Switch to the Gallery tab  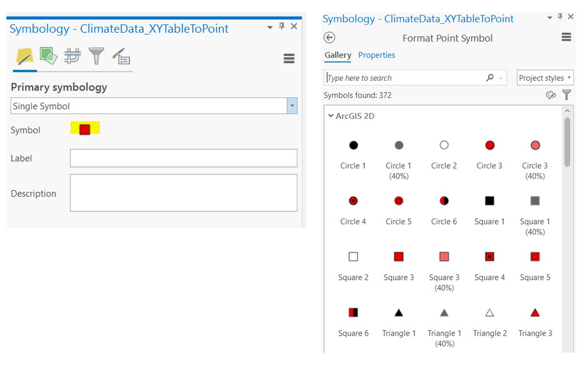[x=338, y=55]
